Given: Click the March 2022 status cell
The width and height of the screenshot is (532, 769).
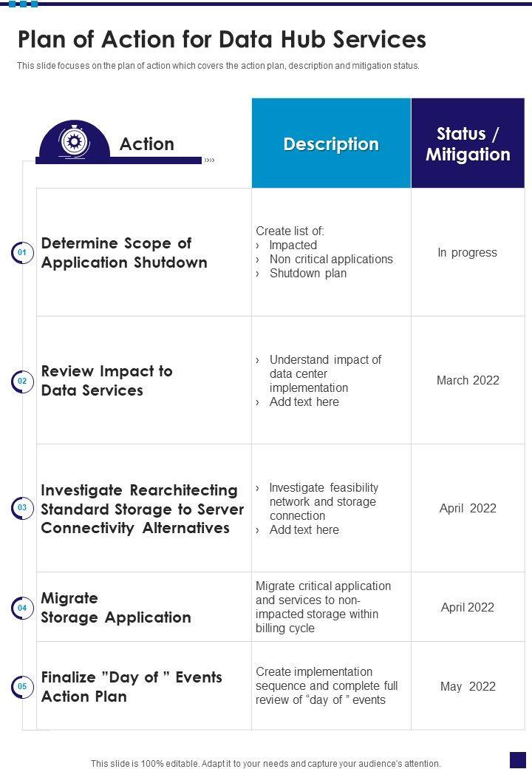Looking at the screenshot, I should click(x=468, y=381).
